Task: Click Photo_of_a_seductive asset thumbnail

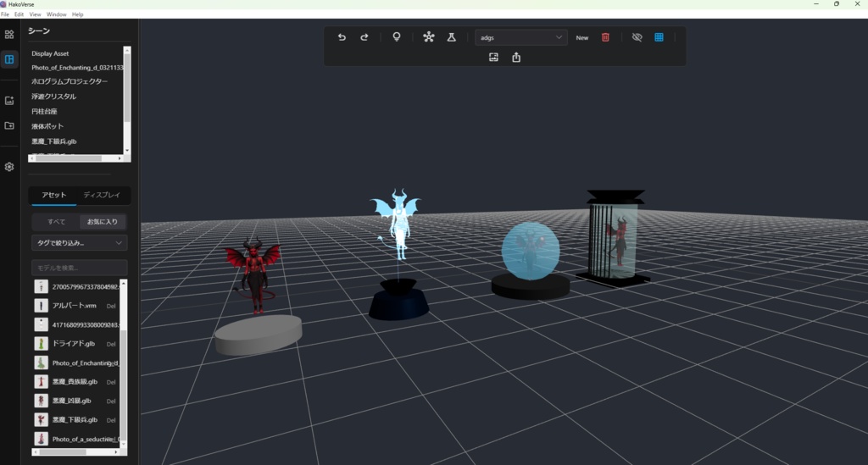Action: click(41, 439)
